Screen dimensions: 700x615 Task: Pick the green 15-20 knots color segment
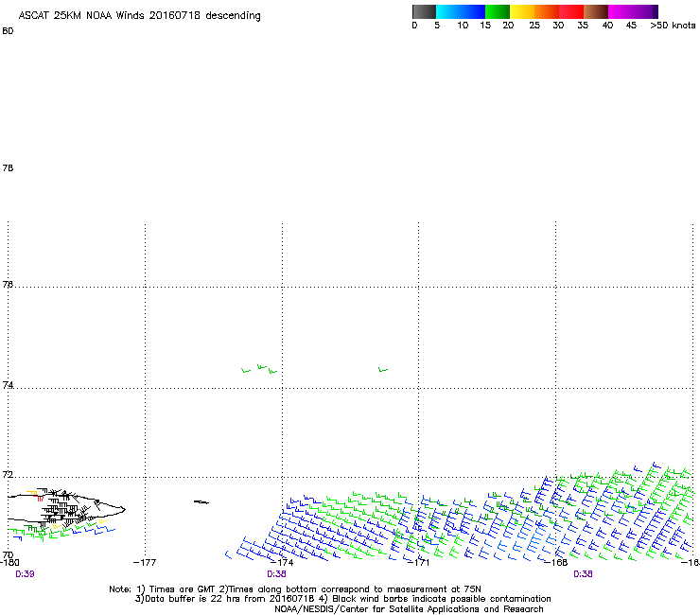tap(498, 11)
